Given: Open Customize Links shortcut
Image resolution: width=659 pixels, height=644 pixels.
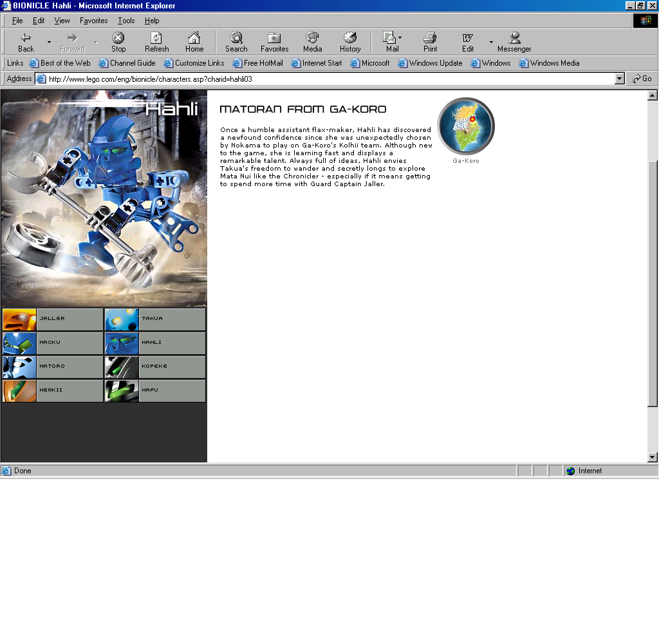Looking at the screenshot, I should [194, 63].
